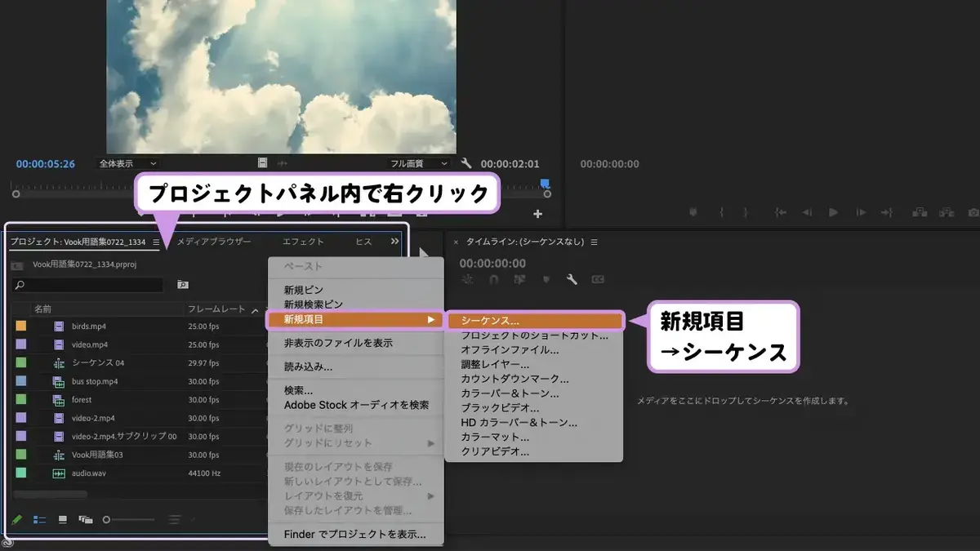Click the source monitor plus button editor
Viewport: 980px width, 551px height.
[537, 214]
